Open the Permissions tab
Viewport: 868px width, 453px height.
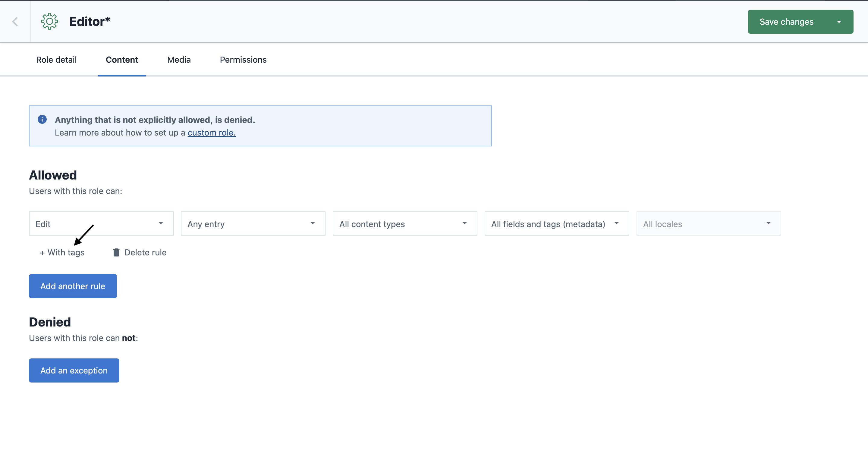click(243, 60)
